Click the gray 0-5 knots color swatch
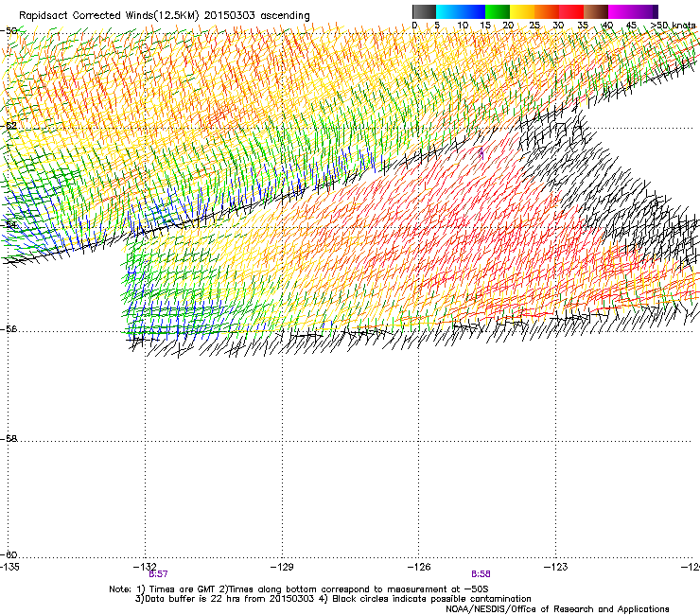Viewport: 700px width, 615px height. (x=424, y=11)
